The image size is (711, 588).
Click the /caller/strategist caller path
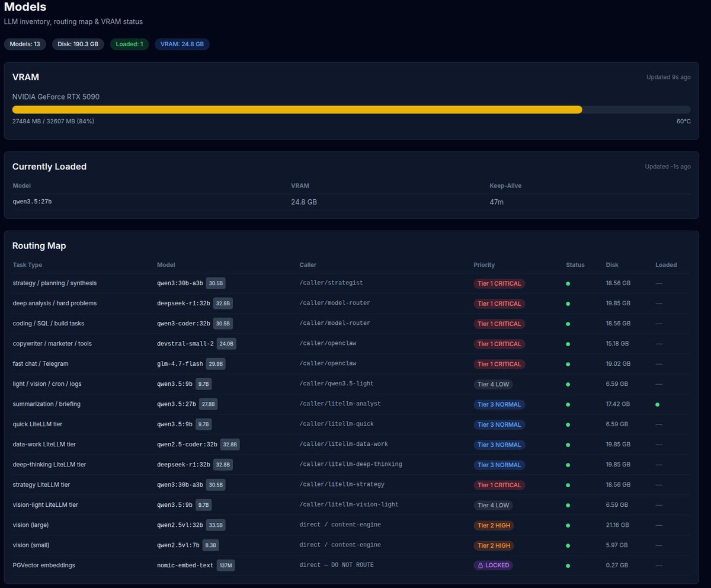pyautogui.click(x=331, y=283)
